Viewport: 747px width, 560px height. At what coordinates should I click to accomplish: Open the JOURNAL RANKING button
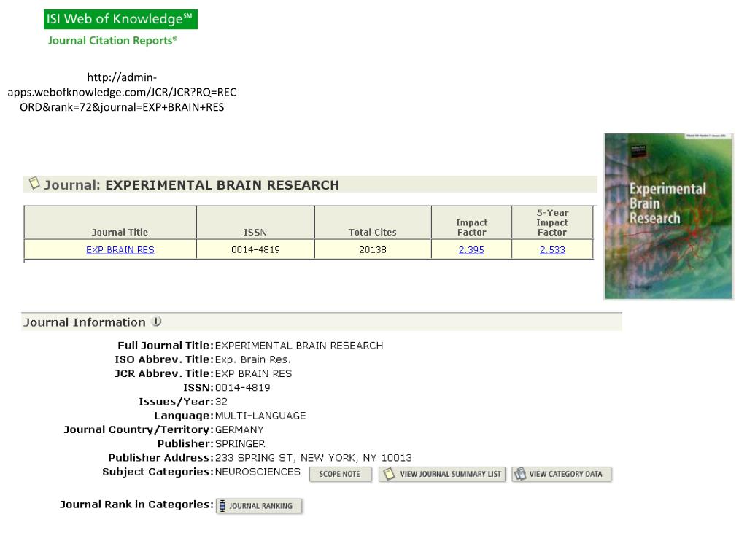[x=259, y=506]
